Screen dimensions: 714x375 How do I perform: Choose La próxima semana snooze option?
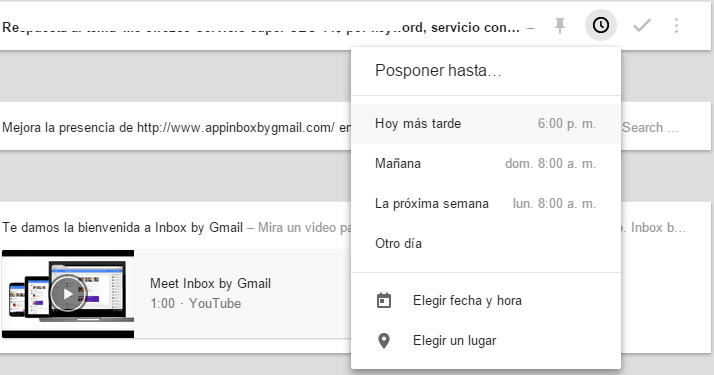click(x=486, y=204)
